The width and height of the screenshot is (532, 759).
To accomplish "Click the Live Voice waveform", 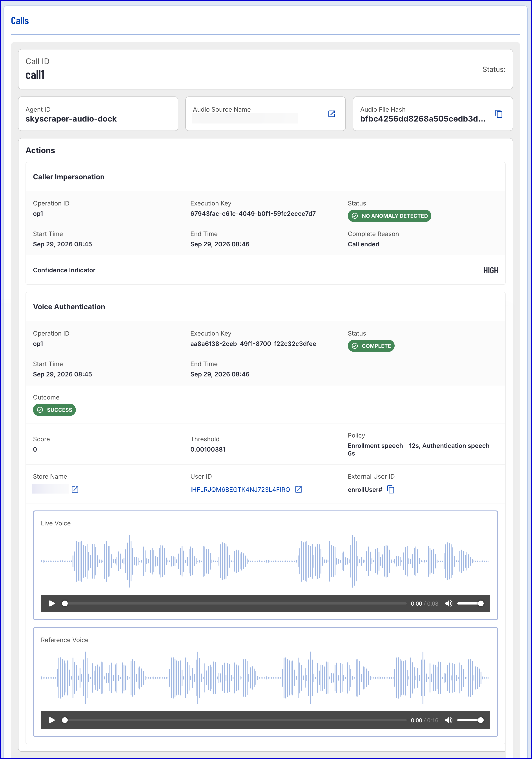I will coord(265,561).
